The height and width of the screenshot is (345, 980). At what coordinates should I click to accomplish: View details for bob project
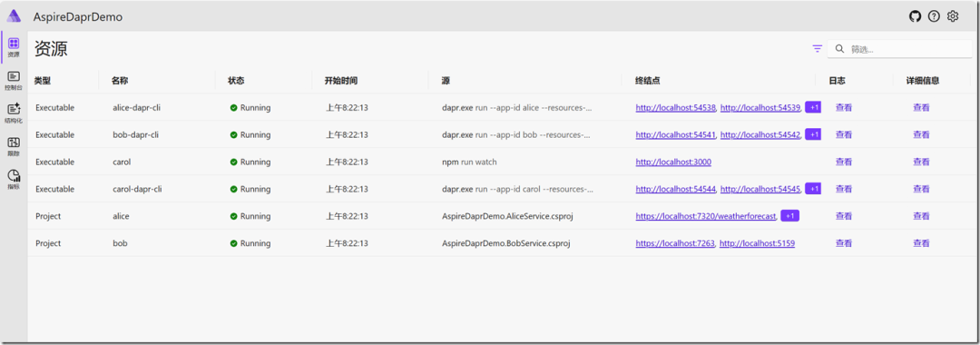[921, 243]
